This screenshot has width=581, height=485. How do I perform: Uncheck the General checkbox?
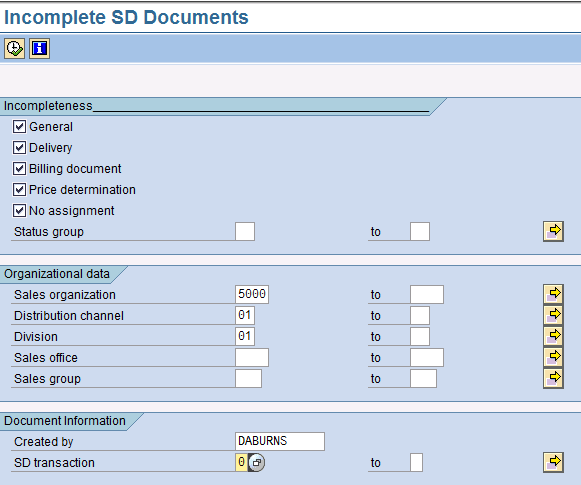point(19,126)
